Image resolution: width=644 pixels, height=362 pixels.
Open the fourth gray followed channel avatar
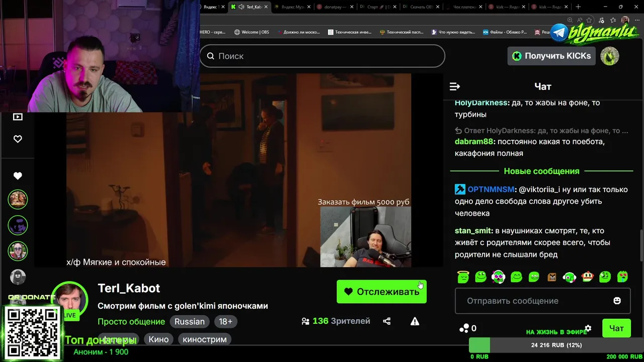[x=18, y=277]
